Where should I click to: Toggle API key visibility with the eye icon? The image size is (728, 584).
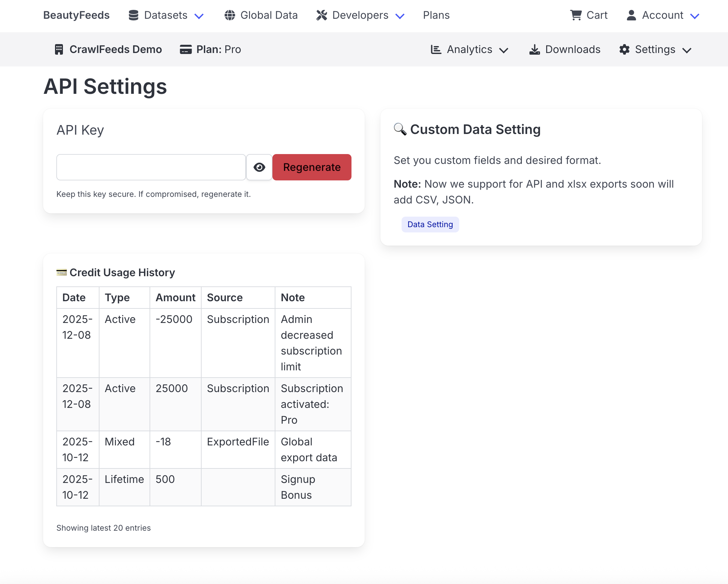259,167
